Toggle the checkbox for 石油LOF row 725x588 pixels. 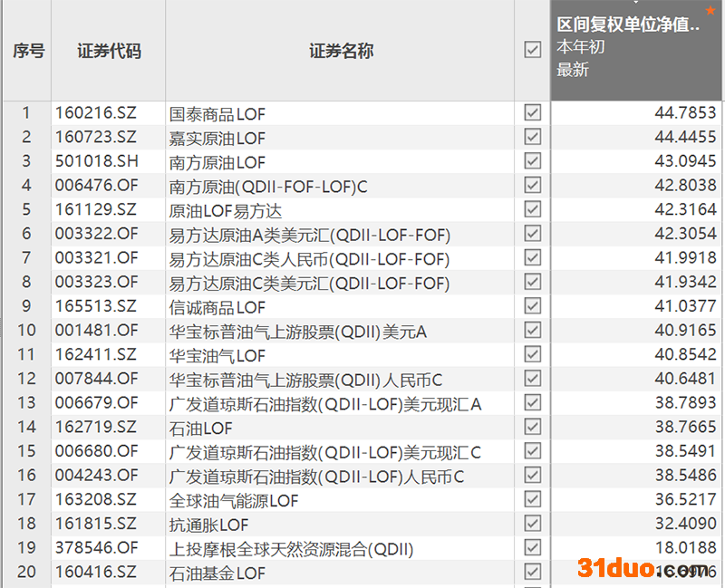pyautogui.click(x=532, y=426)
